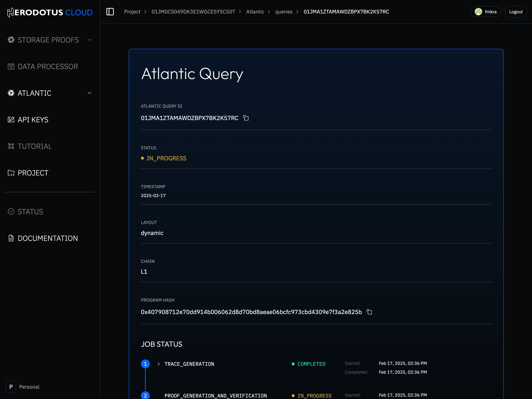Click job step 2 circle marker
532x399 pixels.
point(145,395)
